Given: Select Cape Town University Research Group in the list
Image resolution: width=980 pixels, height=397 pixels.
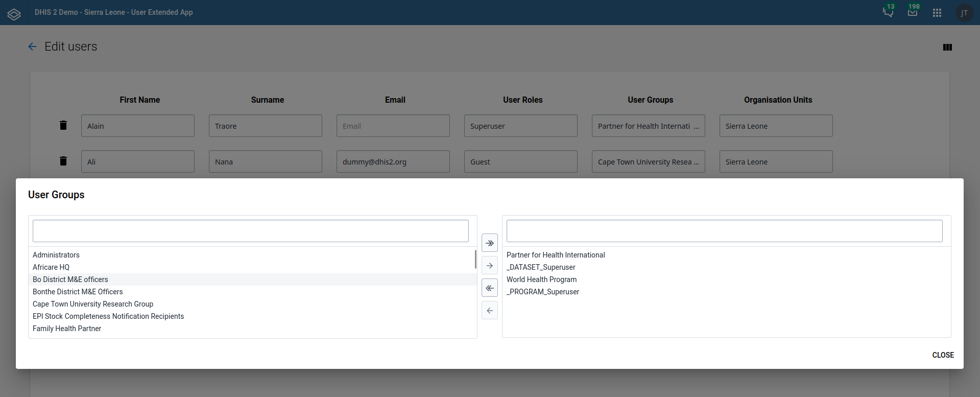Looking at the screenshot, I should [252, 304].
